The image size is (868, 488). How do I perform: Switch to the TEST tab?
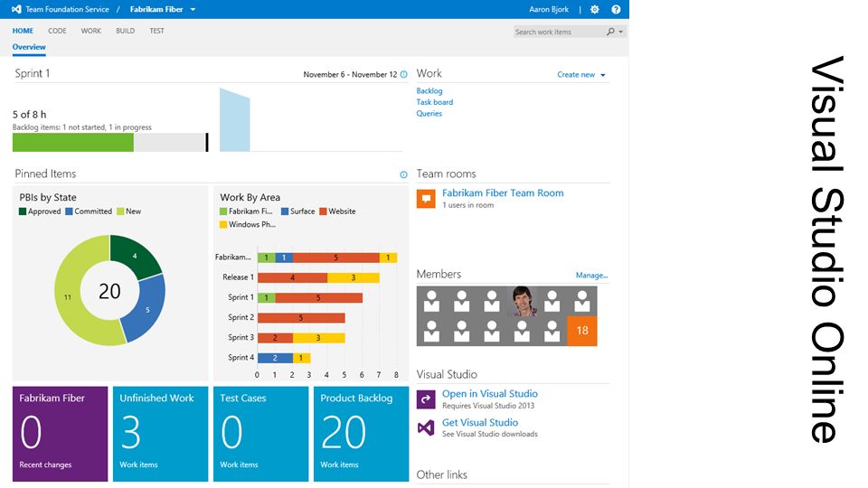point(156,31)
